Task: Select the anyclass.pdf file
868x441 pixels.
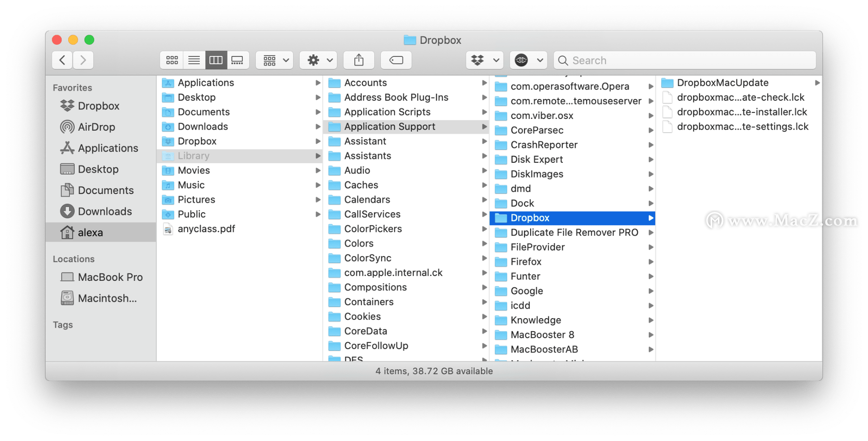Action: click(240, 229)
